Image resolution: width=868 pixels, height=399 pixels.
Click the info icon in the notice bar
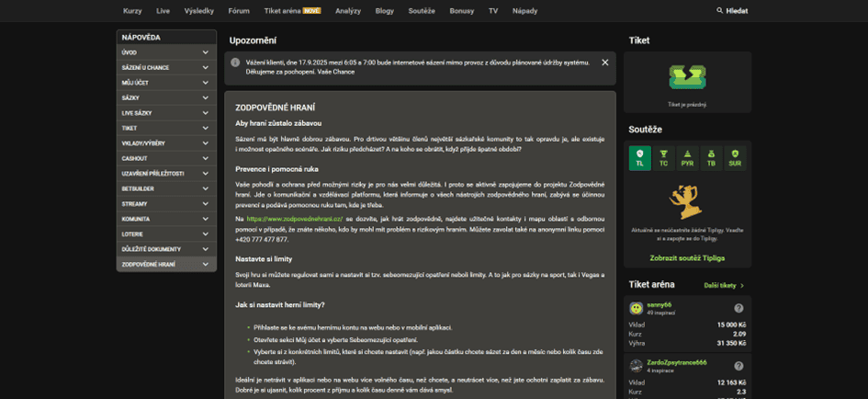pos(235,63)
